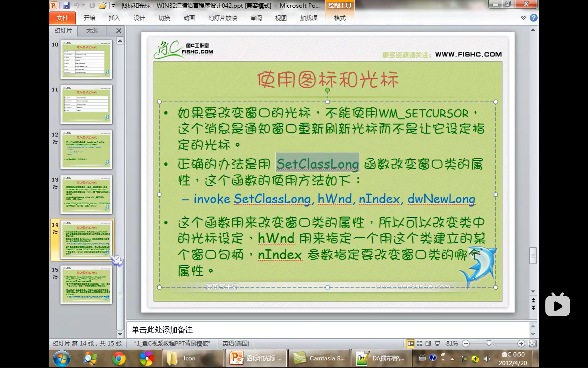Expand Customize Quick Access Toolbar dropdown
Viewport: 588px width, 368px height.
coord(113,6)
